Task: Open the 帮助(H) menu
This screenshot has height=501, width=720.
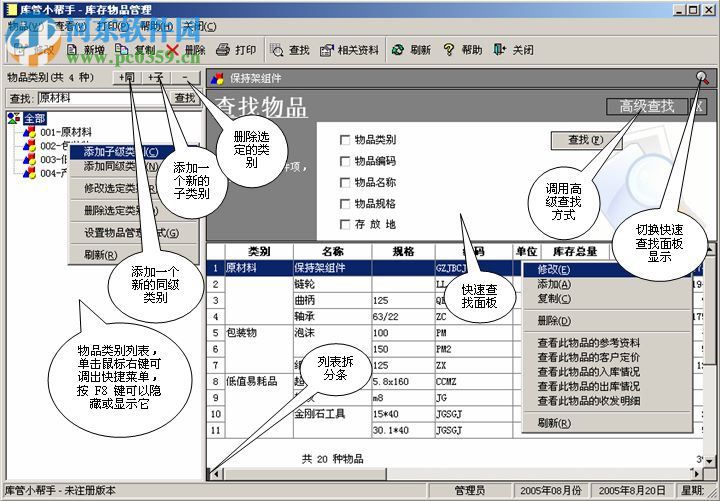Action: click(157, 26)
